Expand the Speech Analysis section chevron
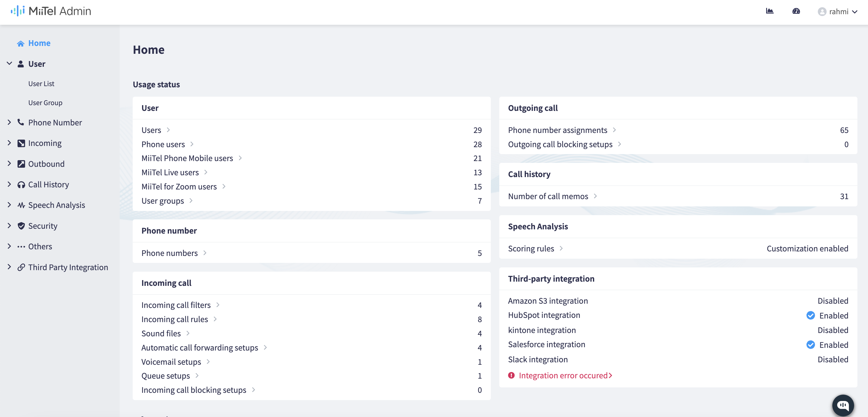Image resolution: width=868 pixels, height=417 pixels. pyautogui.click(x=9, y=205)
